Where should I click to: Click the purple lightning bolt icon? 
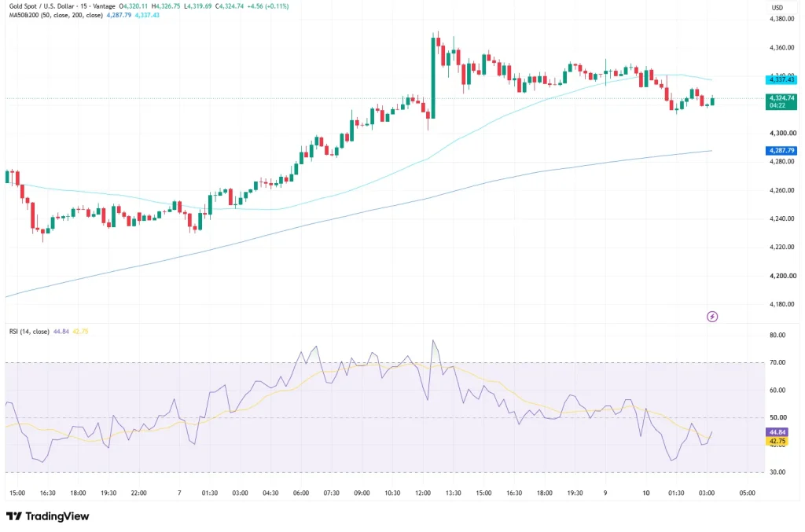(712, 317)
